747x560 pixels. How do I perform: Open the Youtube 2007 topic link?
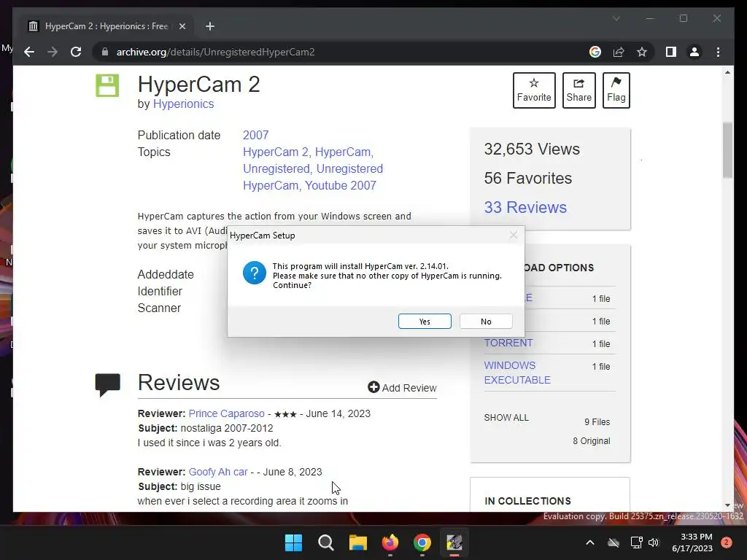[341, 185]
